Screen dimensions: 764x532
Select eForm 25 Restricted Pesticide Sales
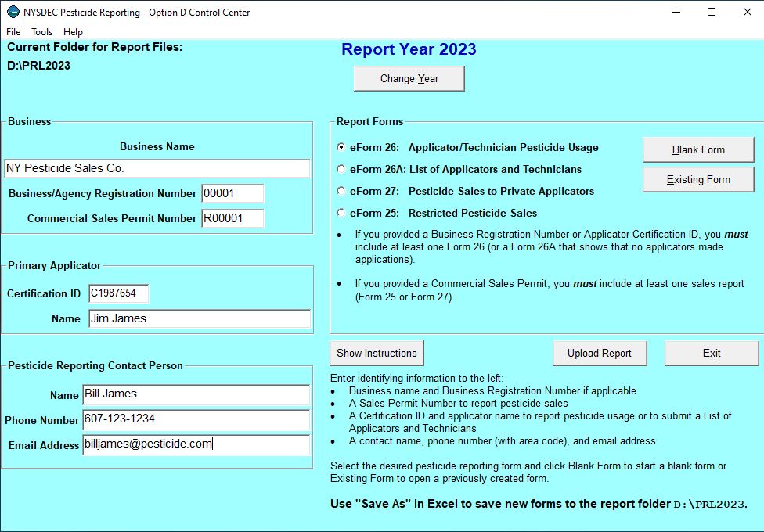[x=341, y=213]
